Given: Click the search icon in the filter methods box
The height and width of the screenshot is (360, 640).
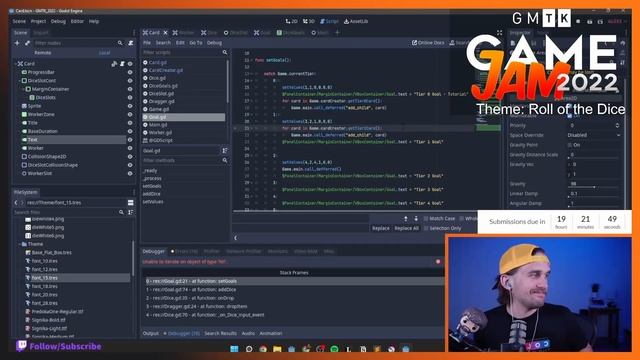Looking at the screenshot, I should (225, 160).
